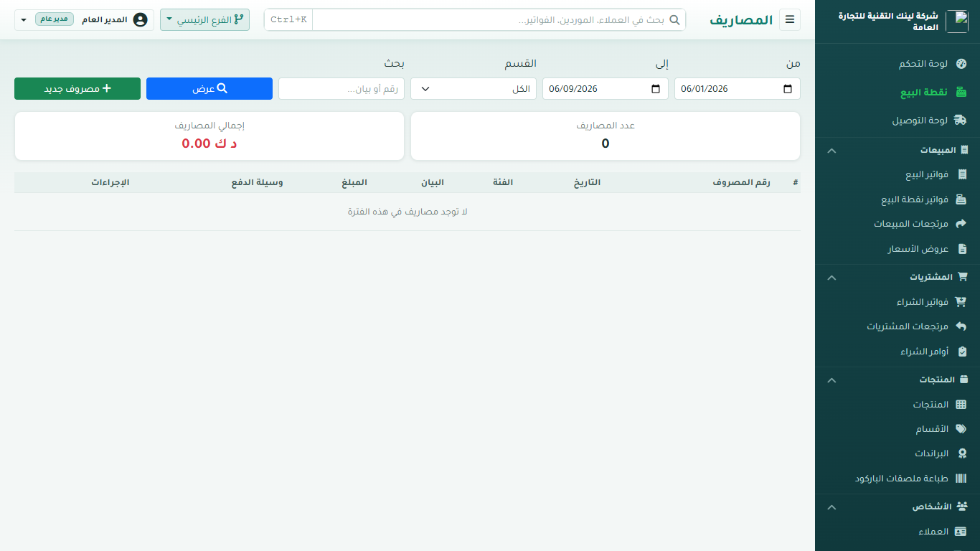This screenshot has height=551, width=980.
Task: Collapse the المنتجات sidebar section header
Action: [x=897, y=380]
